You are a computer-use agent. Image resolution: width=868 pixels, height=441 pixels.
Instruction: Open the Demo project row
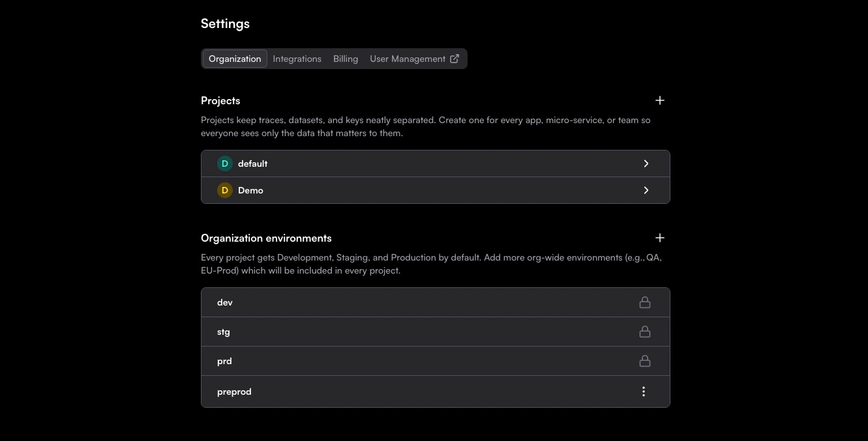436,190
